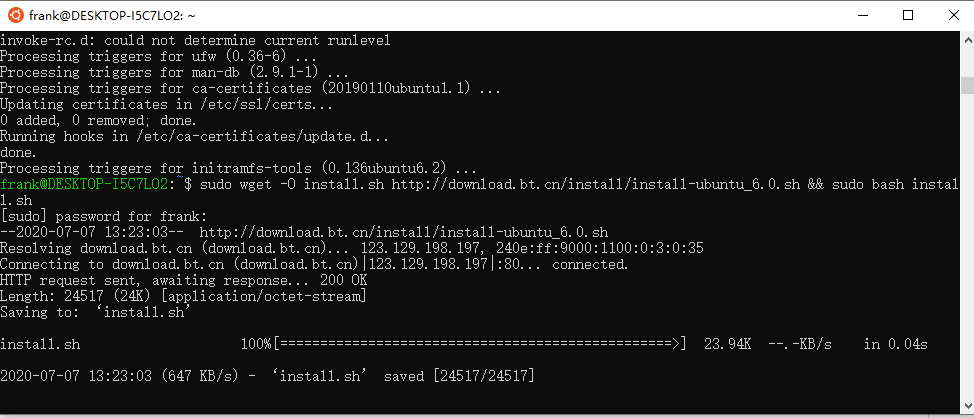Image resolution: width=974 pixels, height=418 pixels.
Task: Click the green frank@DESKTOP-I5C7LO2 prompt
Action: point(84,184)
